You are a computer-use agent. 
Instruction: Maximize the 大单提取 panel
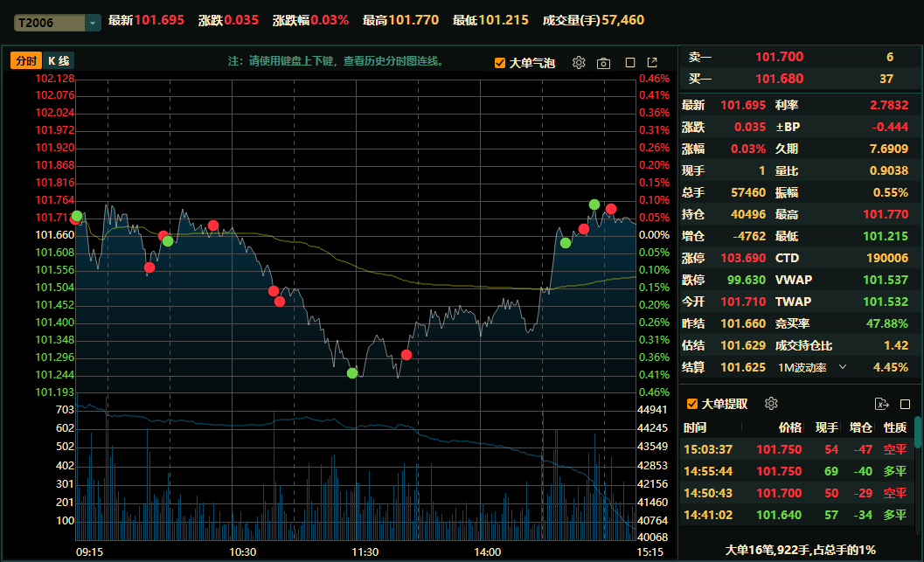(905, 404)
